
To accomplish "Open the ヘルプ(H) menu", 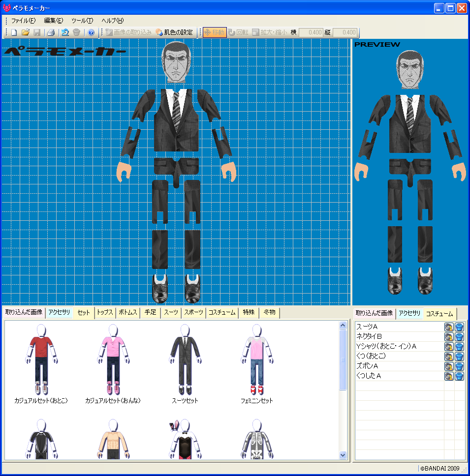I will [x=112, y=21].
